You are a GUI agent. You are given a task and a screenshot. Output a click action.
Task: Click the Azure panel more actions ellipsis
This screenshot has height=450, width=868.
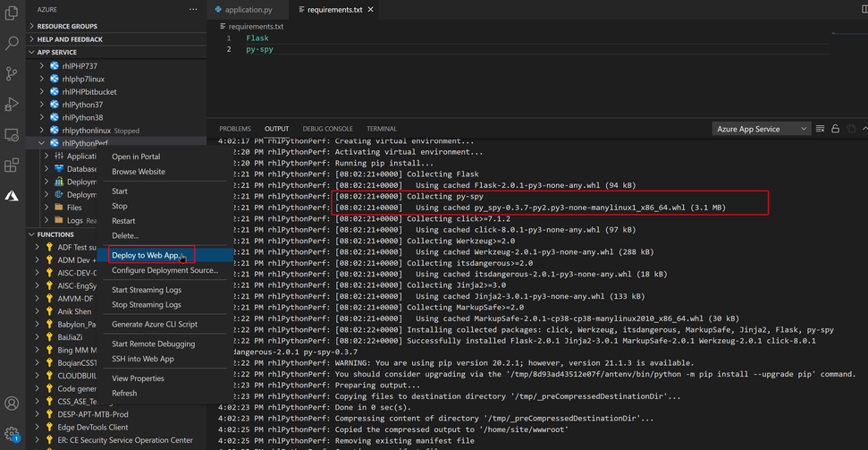pos(193,10)
